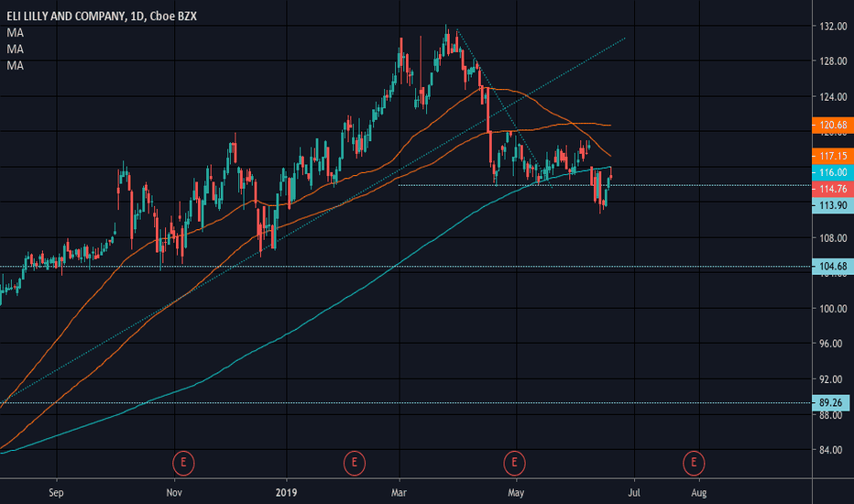Click the earnings E marker above Aug
Image resolution: width=854 pixels, height=504 pixels.
(x=694, y=463)
